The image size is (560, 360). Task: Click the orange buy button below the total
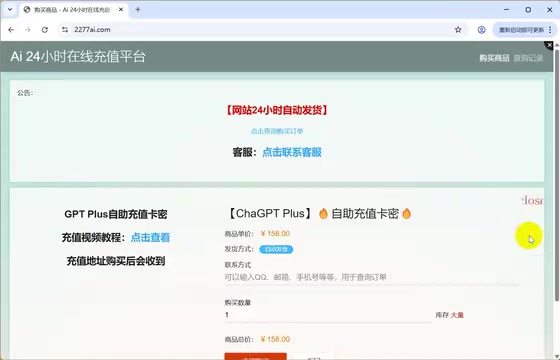click(255, 356)
